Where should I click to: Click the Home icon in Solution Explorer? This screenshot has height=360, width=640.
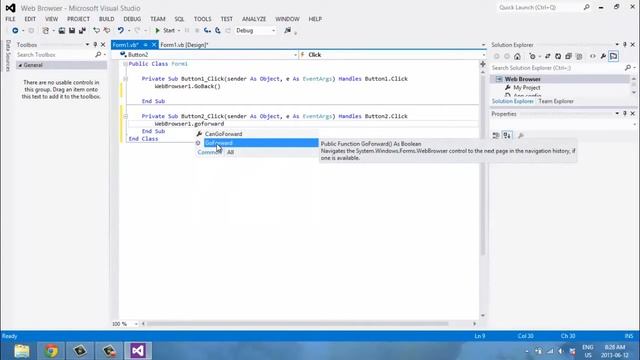click(x=517, y=56)
